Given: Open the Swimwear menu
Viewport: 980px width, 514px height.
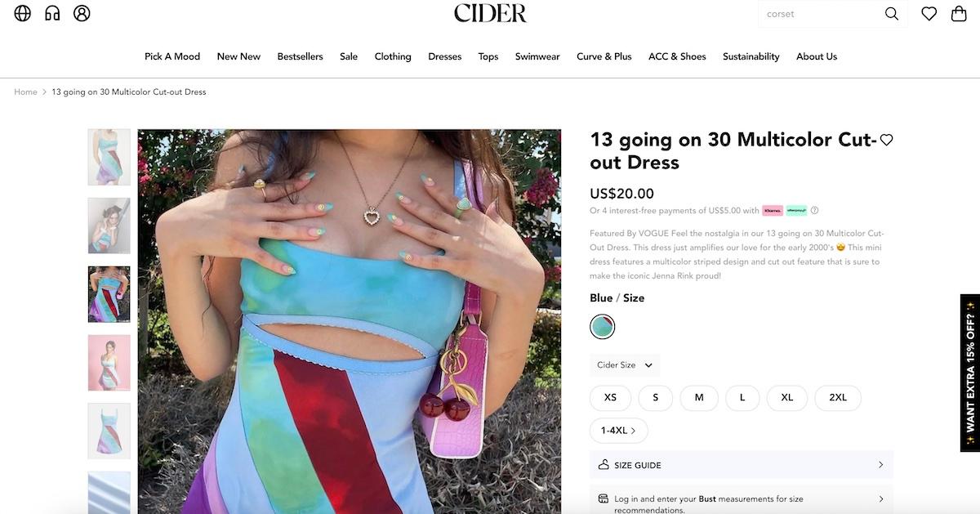Looking at the screenshot, I should tap(537, 56).
